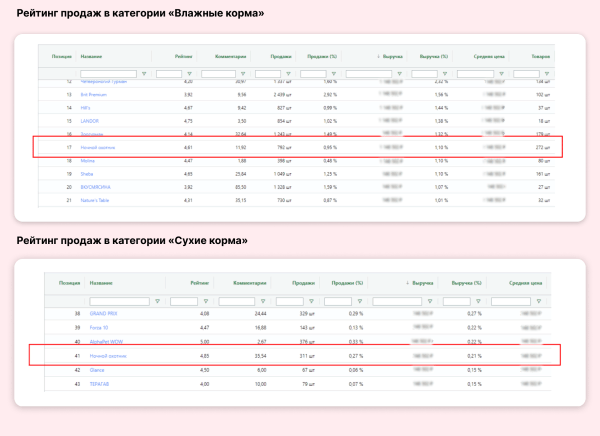The image size is (600, 436).
Task: Focus the Комментарии filter field in Сухие корма table
Action: (236, 302)
